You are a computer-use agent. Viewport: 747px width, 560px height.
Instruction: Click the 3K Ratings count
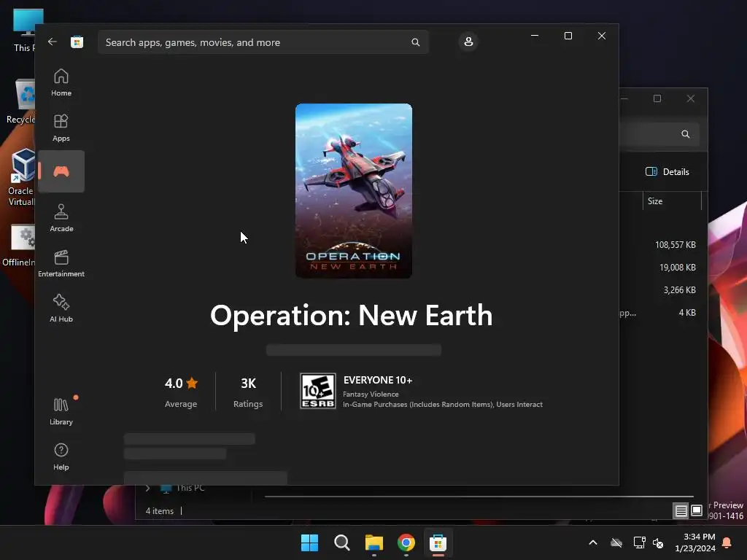click(x=248, y=393)
